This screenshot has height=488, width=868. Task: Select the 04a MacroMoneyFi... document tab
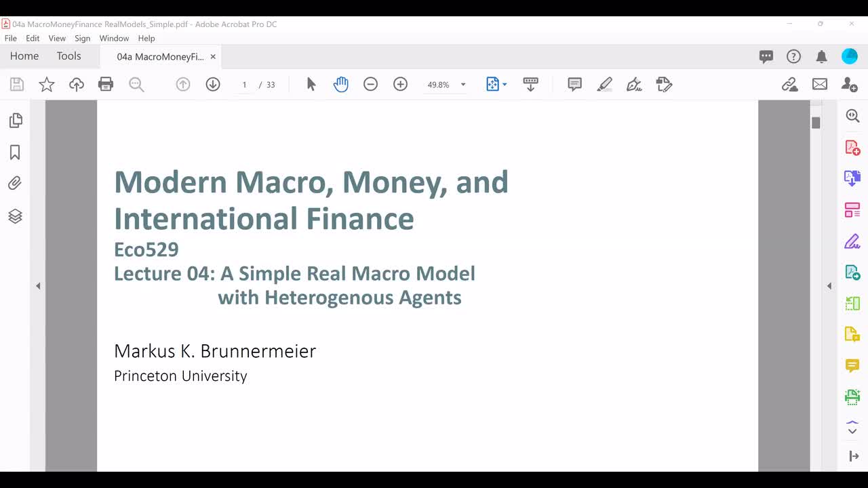tap(160, 57)
